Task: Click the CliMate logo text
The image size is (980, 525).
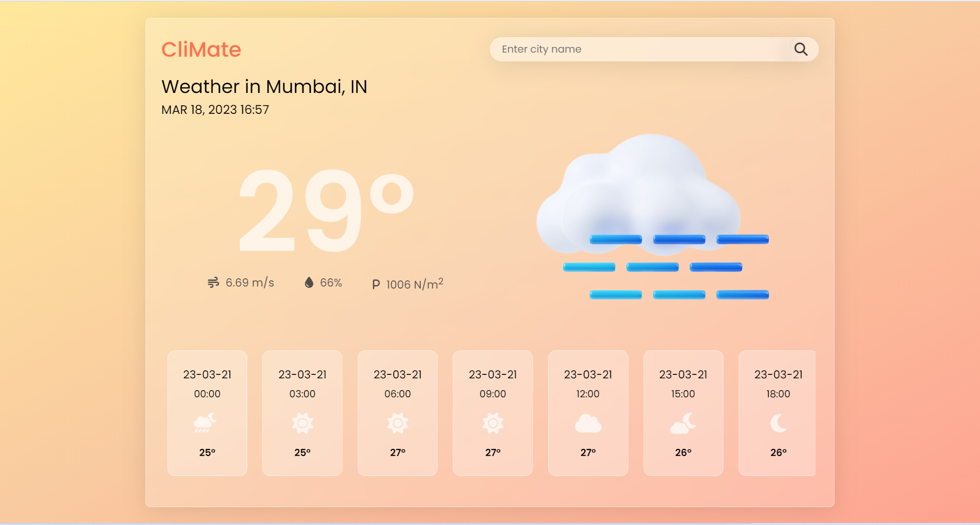Action: pos(202,49)
